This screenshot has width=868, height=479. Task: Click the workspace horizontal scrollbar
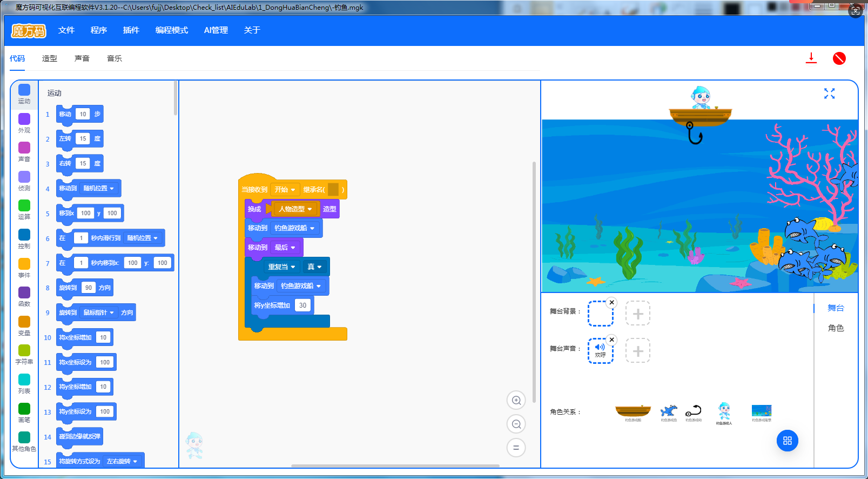pos(395,465)
